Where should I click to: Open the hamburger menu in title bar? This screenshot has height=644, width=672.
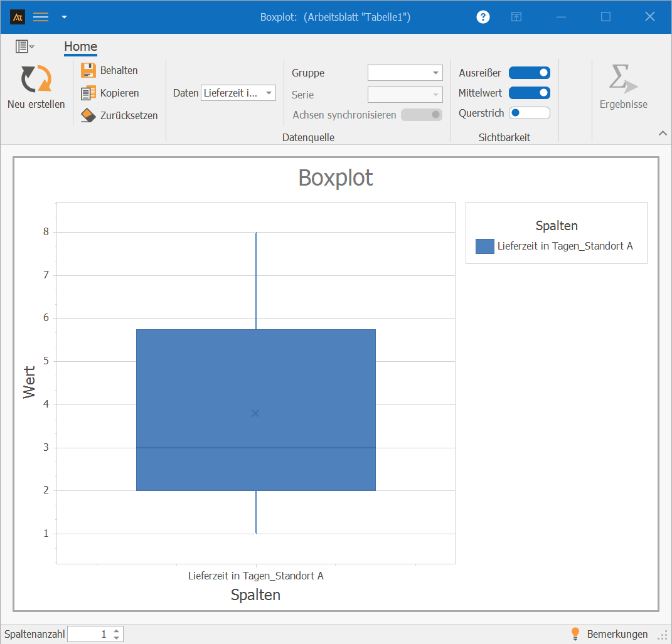41,17
